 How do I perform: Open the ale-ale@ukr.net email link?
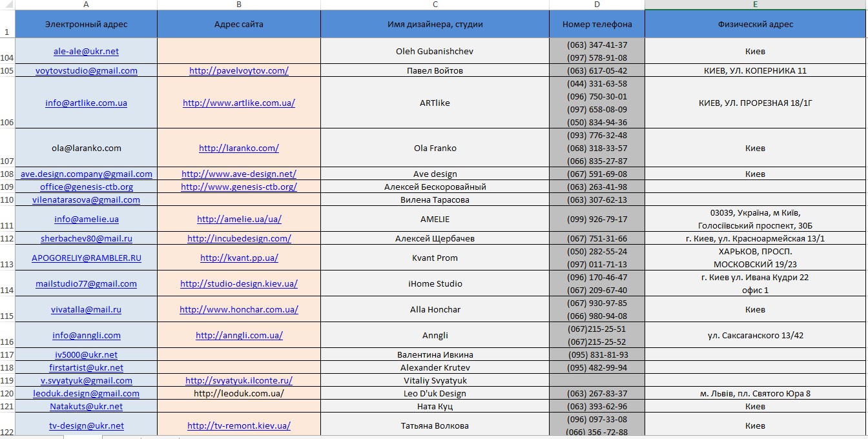click(x=86, y=52)
